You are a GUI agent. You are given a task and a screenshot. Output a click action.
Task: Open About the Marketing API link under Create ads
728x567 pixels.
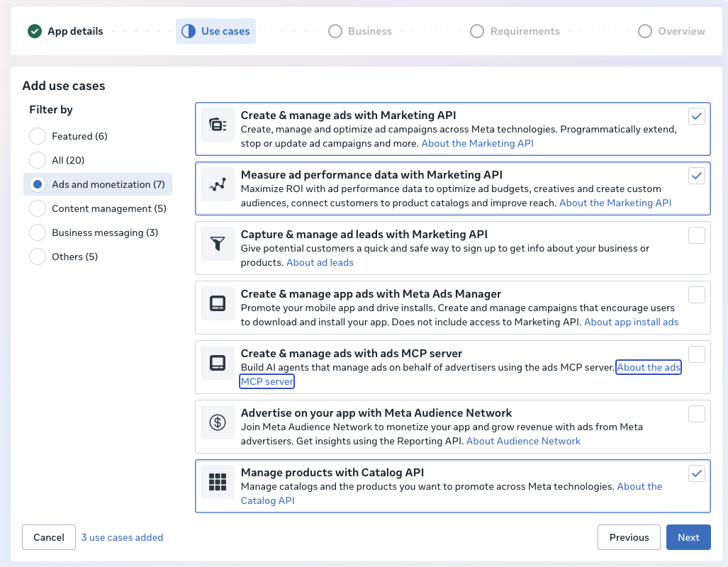(477, 143)
